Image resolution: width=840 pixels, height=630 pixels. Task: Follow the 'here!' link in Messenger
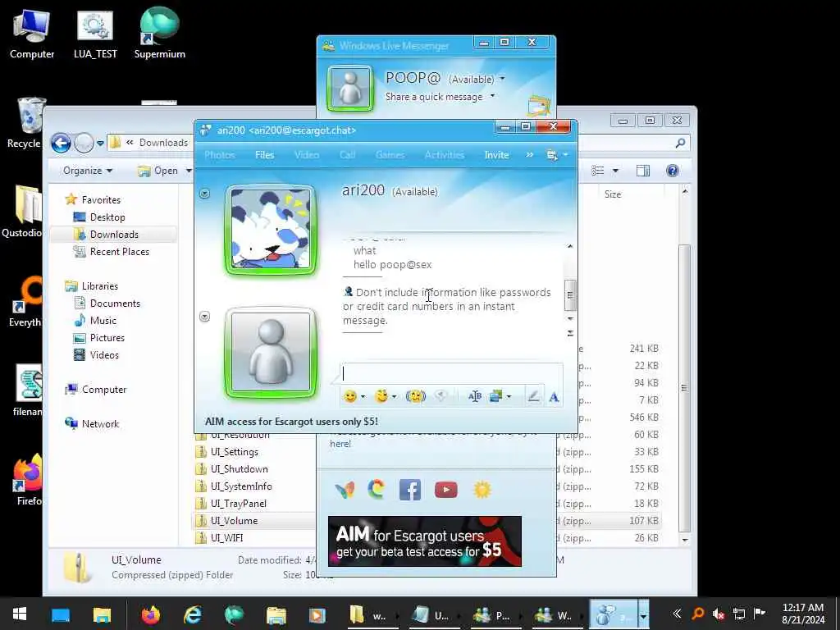pyautogui.click(x=340, y=444)
